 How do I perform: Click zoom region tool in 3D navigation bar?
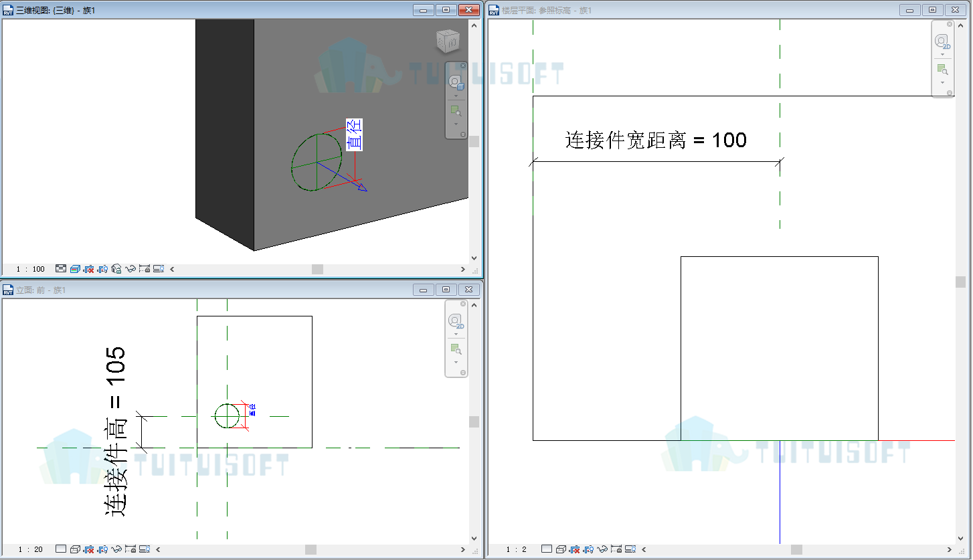456,111
